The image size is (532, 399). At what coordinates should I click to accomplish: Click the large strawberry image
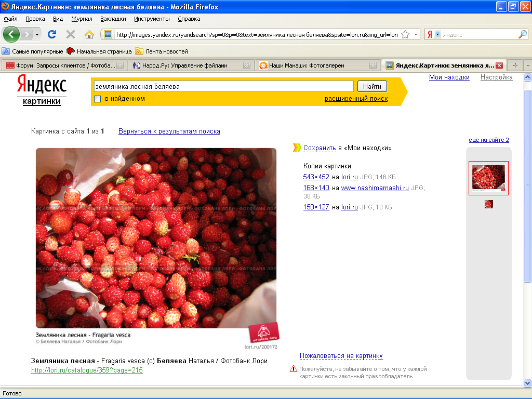[x=156, y=238]
